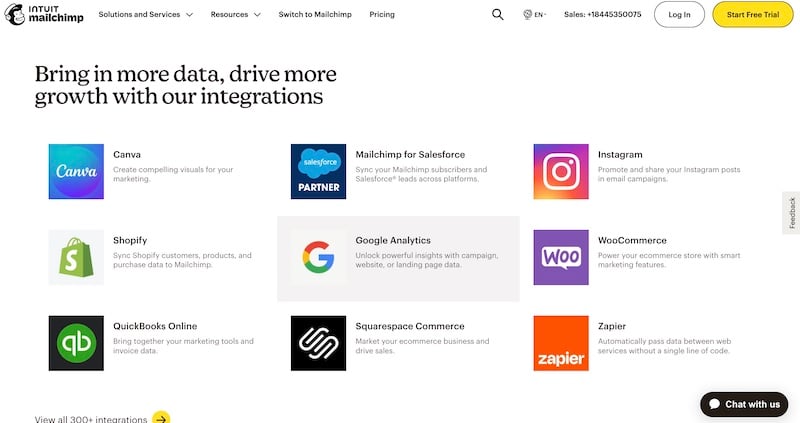This screenshot has height=423, width=800.
Task: Click 'Power your ecommerce store' description
Action: [669, 260]
